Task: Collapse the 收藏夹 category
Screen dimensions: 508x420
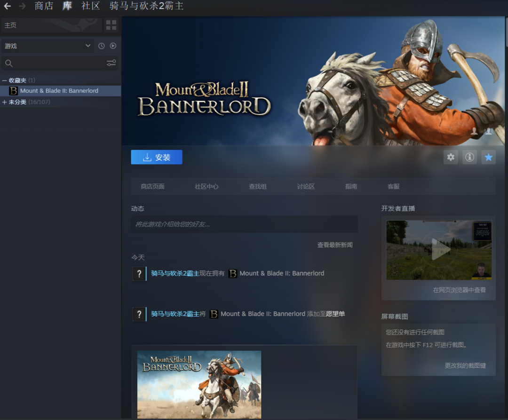Action: (x=5, y=80)
